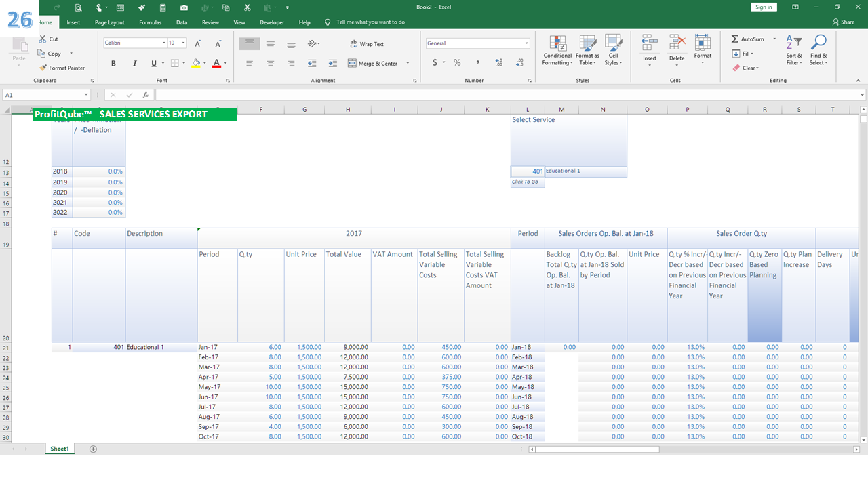868x488 pixels.
Task: Toggle Middle Align
Action: click(271, 43)
